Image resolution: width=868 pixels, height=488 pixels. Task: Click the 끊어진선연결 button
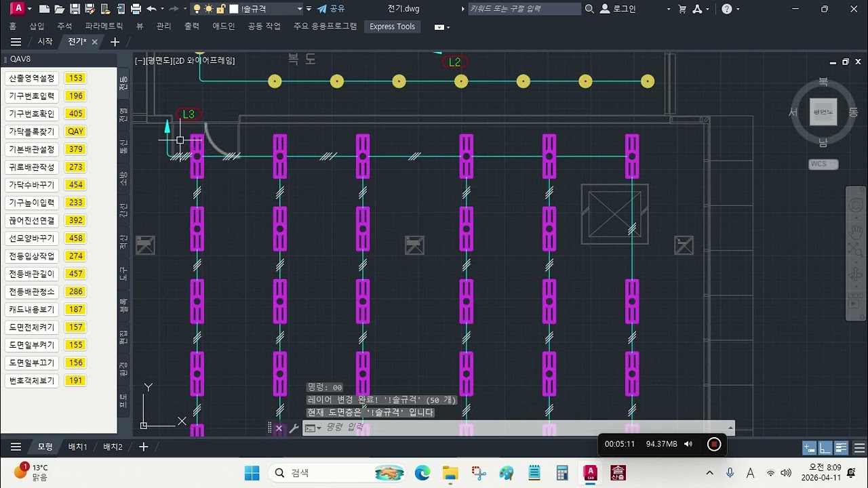[x=31, y=220]
